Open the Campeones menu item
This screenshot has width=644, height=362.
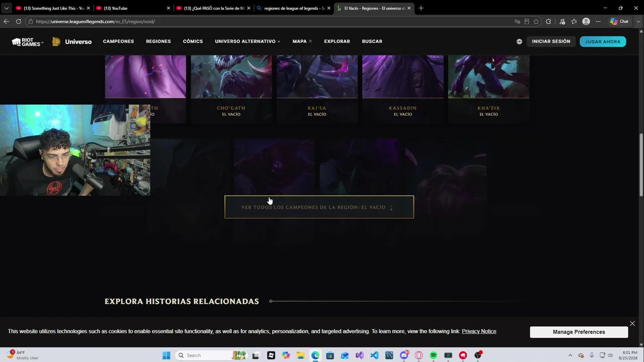coord(118,41)
